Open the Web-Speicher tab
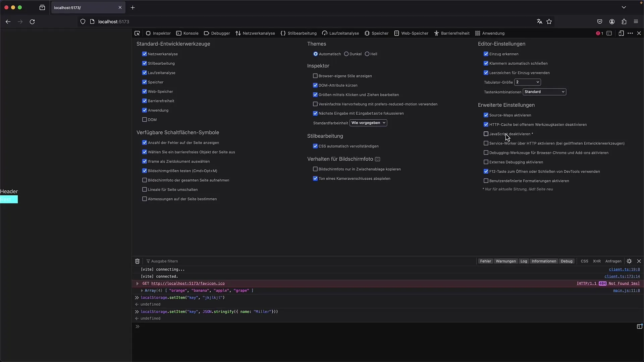 coord(411,33)
